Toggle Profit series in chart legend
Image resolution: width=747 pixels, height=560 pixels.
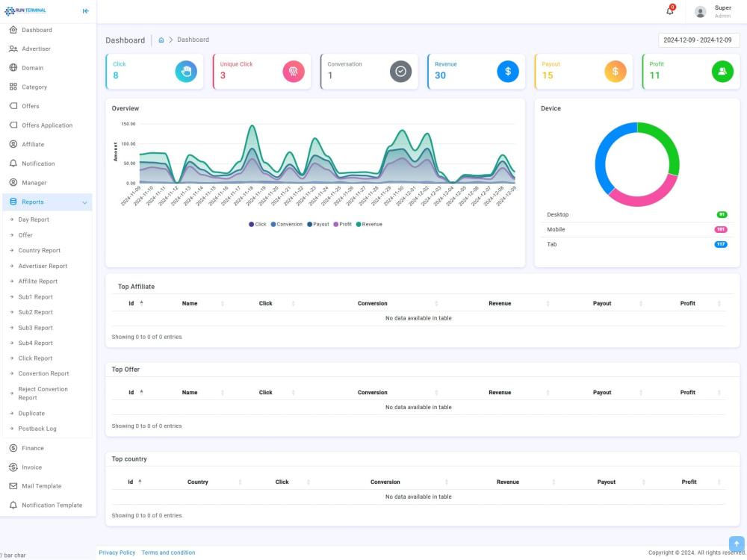tap(342, 224)
